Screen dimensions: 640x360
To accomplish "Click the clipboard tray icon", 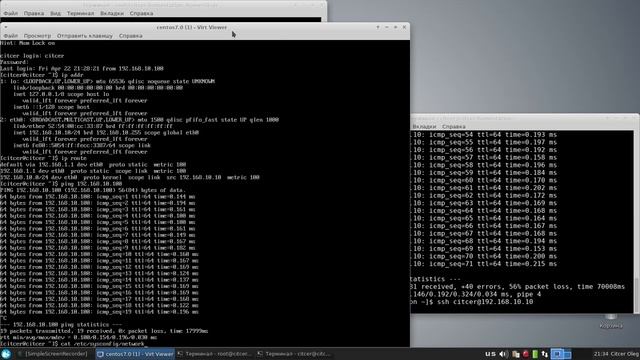I will click(516, 354).
